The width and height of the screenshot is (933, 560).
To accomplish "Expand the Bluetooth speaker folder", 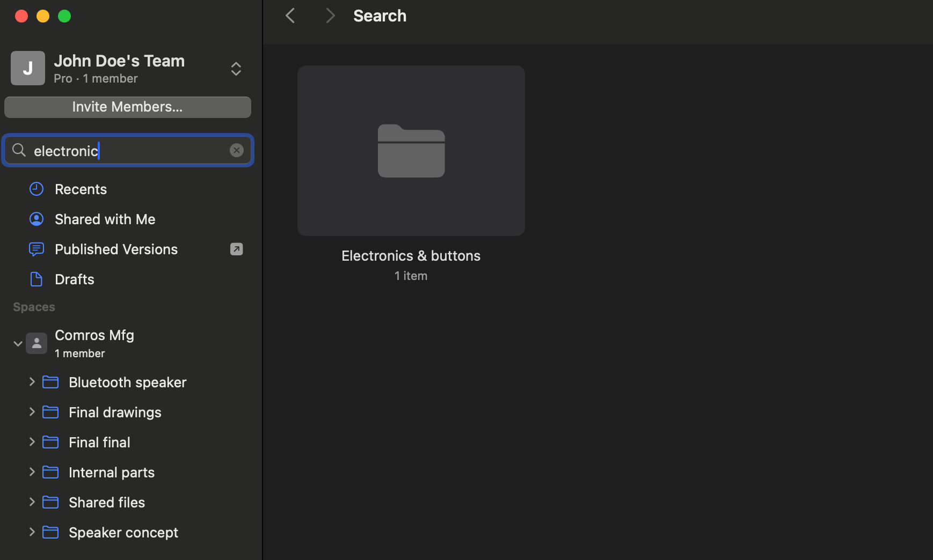I will coord(32,382).
